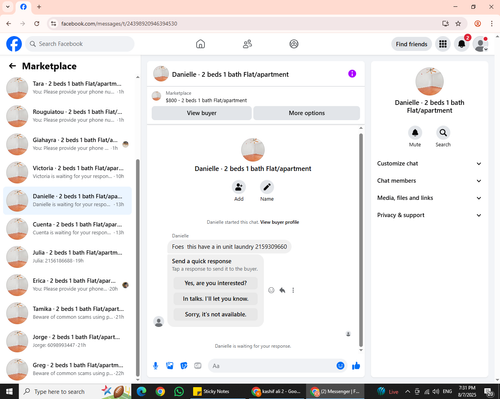Mute the Danielle conversation

point(415,133)
